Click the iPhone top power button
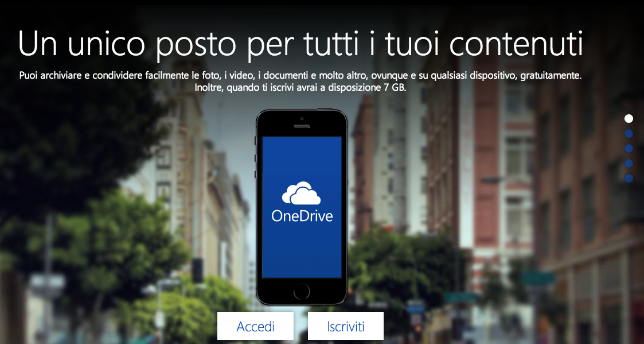Image resolution: width=644 pixels, height=344 pixels. point(326,109)
